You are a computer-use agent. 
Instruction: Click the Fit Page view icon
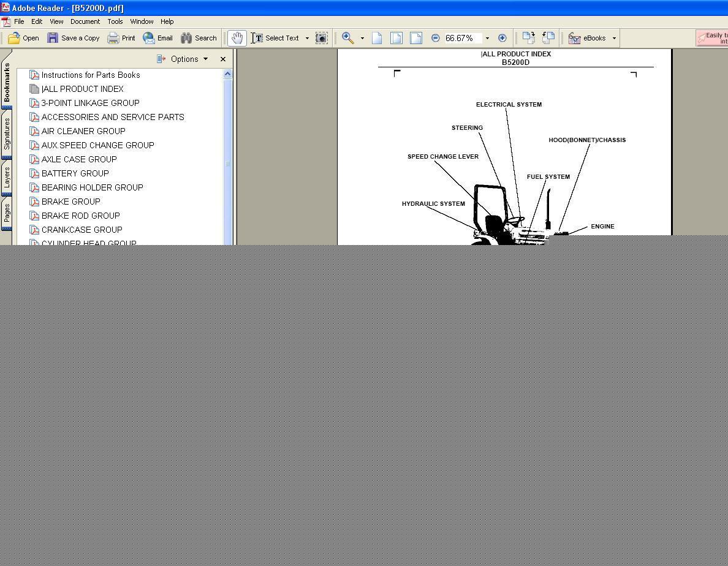396,38
